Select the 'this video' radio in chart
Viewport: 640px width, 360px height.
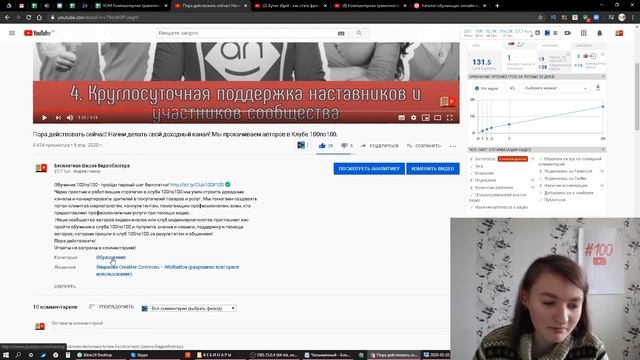point(477,88)
